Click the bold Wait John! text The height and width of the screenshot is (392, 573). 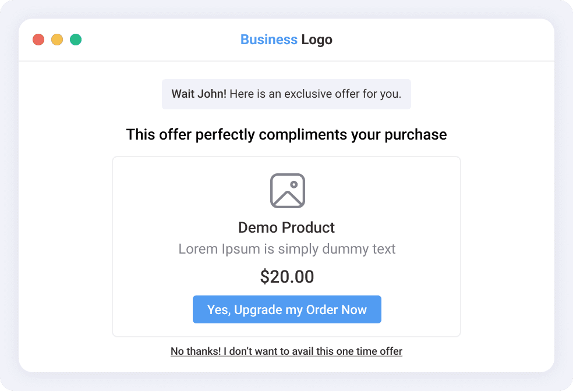point(199,94)
